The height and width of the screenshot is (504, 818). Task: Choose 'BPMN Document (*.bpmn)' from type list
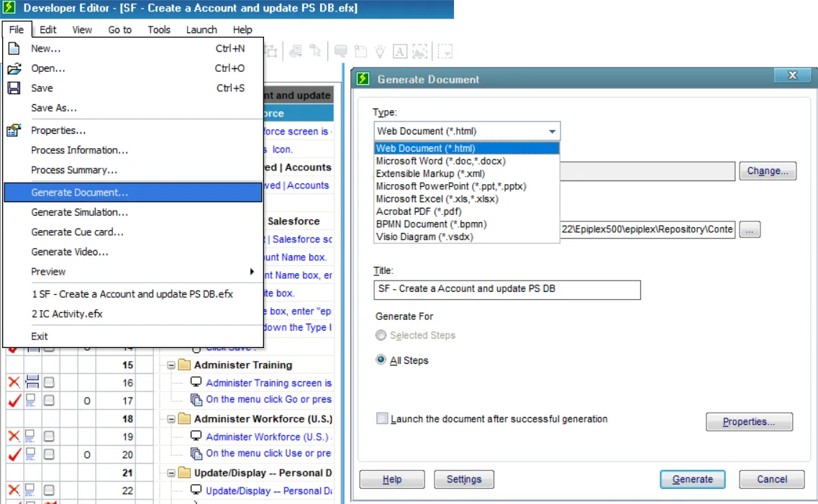(x=466, y=224)
